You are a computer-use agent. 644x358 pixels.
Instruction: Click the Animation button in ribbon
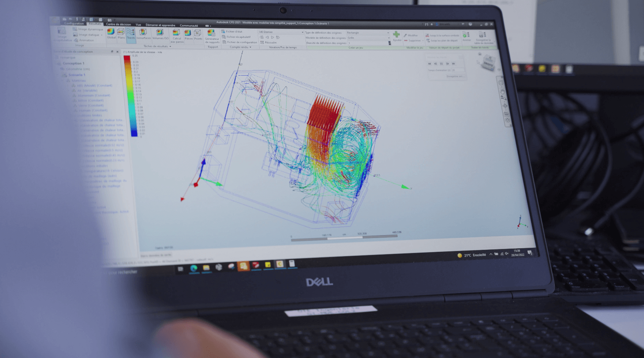tap(84, 40)
